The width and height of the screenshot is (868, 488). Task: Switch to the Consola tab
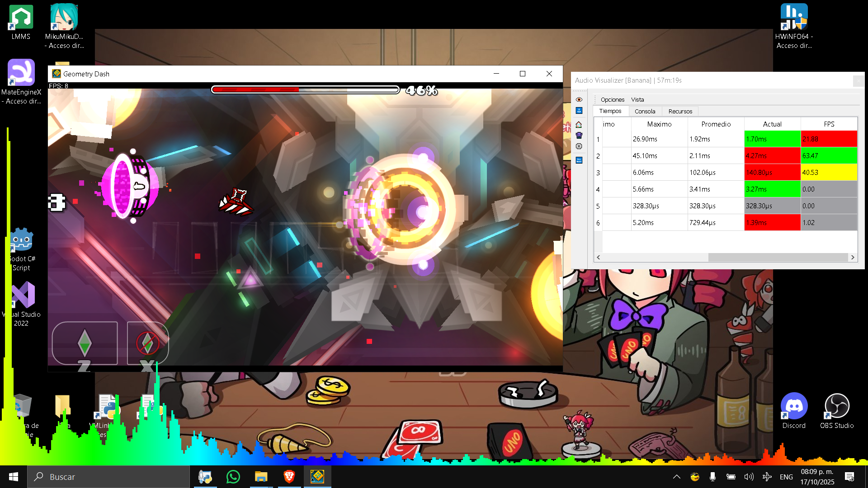point(645,111)
